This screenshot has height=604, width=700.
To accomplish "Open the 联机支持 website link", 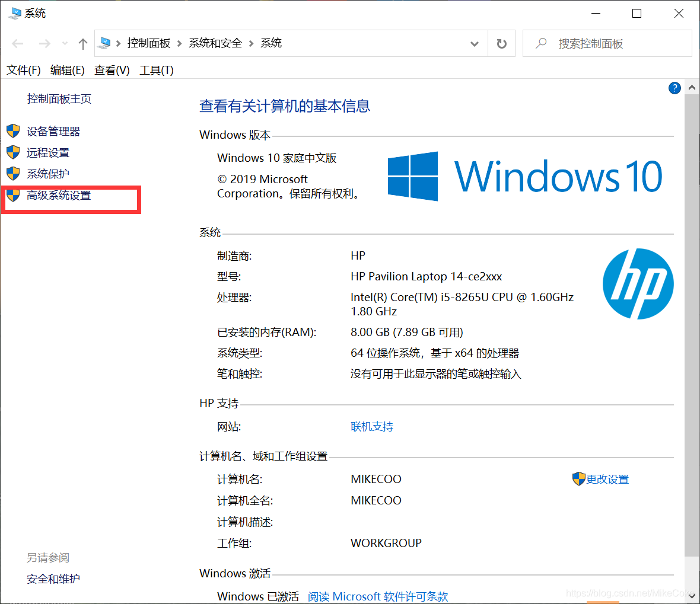I will click(x=372, y=426).
